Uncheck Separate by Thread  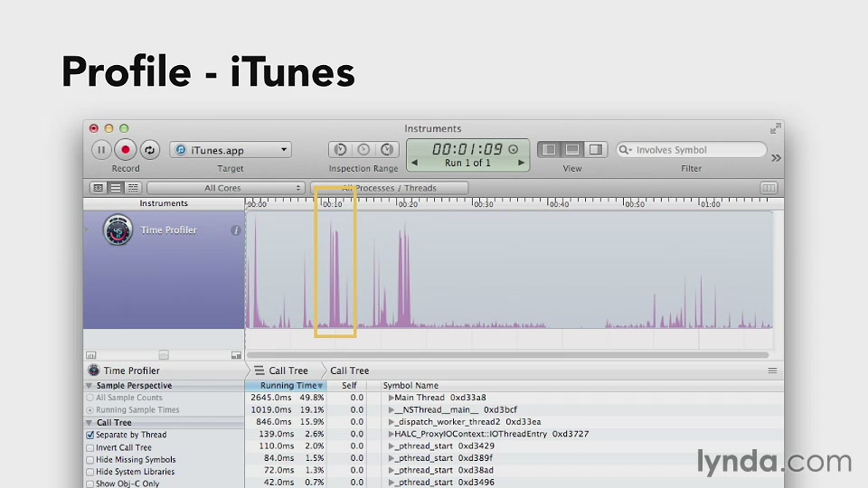click(90, 435)
